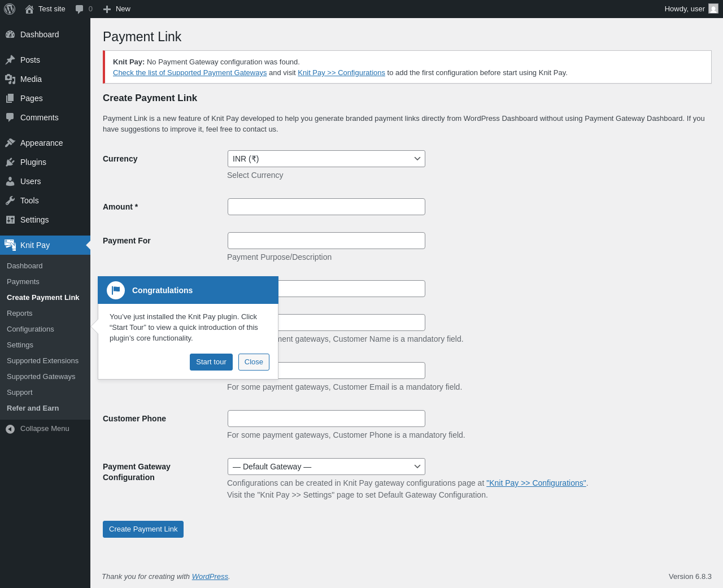Click the Tools wrench icon
723x588 pixels.
click(10, 201)
